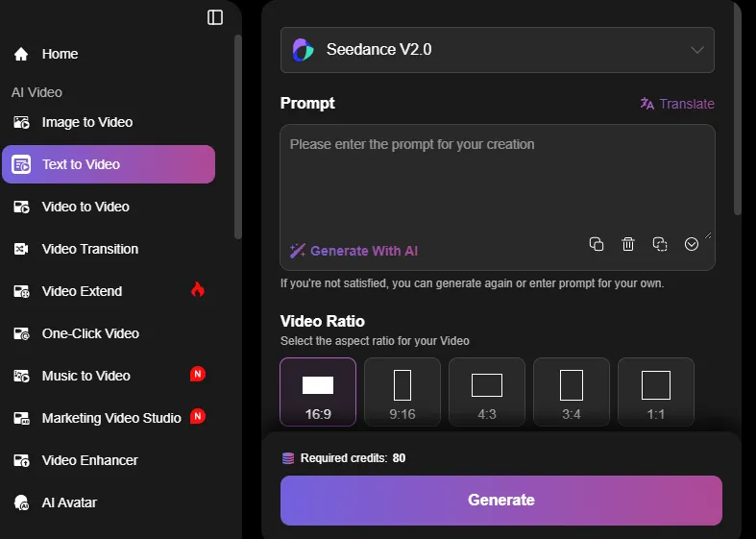756x539 pixels.
Task: Go to Home in sidebar
Action: pyautogui.click(x=109, y=54)
